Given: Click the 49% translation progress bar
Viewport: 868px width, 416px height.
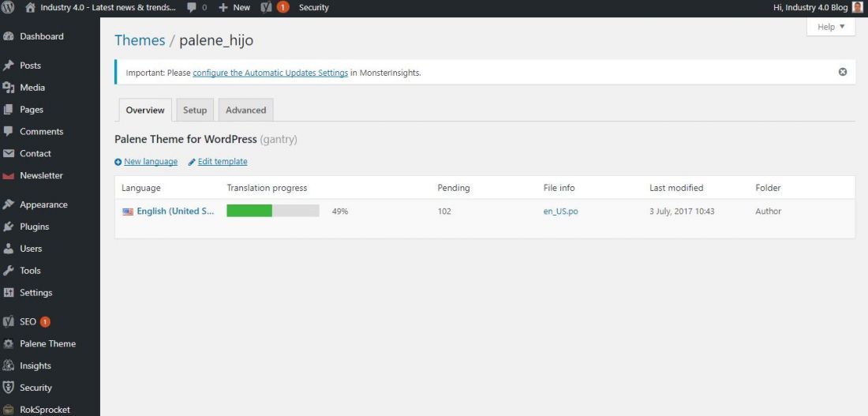Looking at the screenshot, I should 273,211.
